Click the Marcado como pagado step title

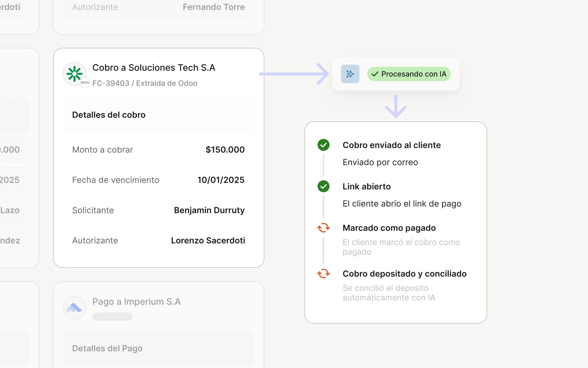[x=389, y=228]
